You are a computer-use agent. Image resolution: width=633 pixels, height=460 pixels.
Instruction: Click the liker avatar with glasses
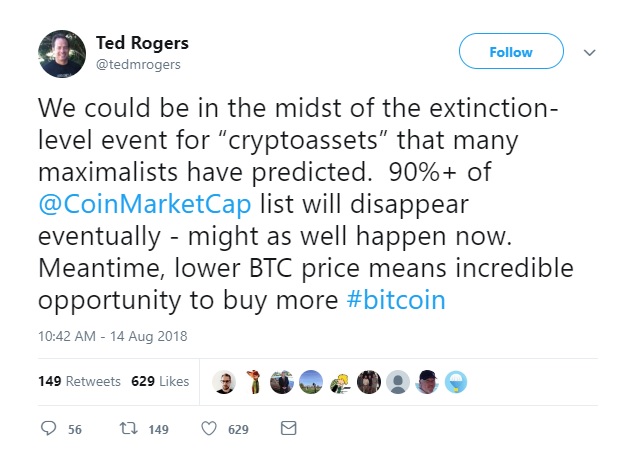(x=225, y=382)
